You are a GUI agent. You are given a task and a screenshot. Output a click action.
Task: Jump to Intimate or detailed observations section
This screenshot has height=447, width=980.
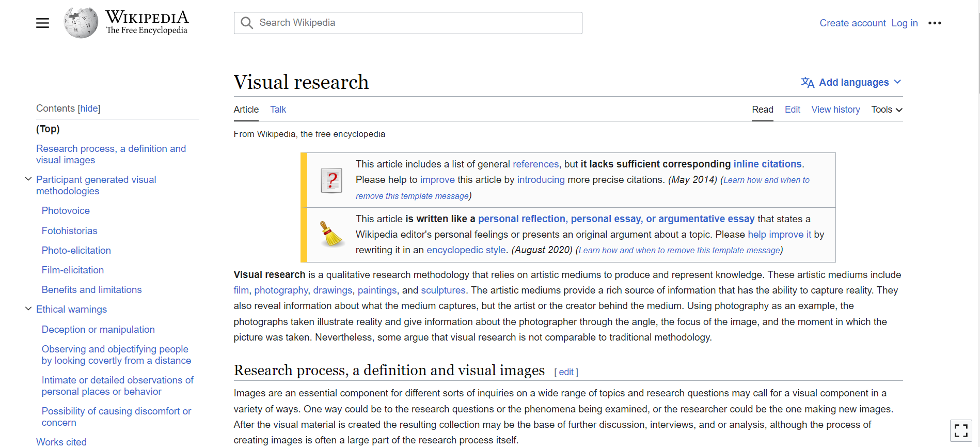117,386
